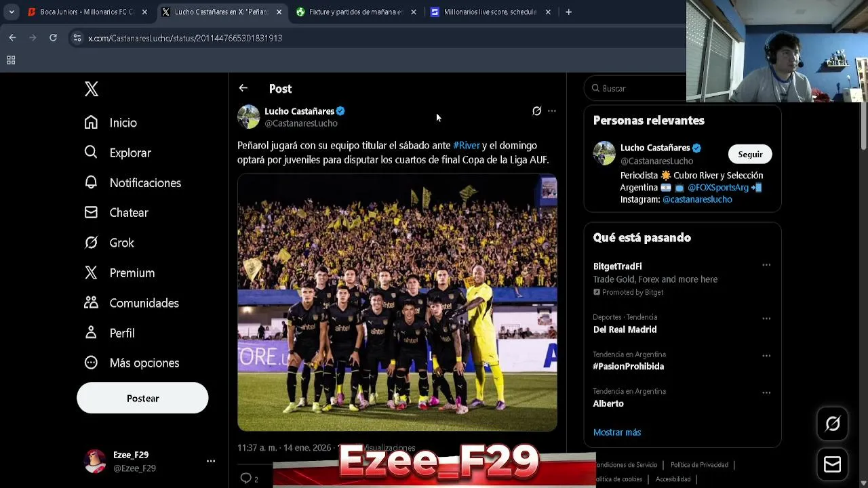This screenshot has width=868, height=488.
Task: Open floating Grok button at bottom right
Action: pyautogui.click(x=832, y=424)
